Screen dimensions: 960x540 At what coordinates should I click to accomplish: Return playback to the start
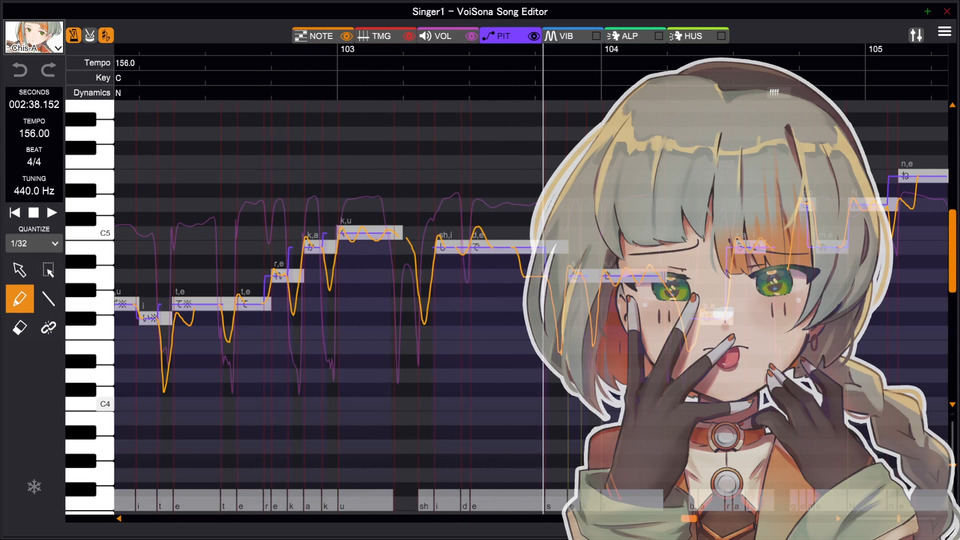(x=15, y=212)
